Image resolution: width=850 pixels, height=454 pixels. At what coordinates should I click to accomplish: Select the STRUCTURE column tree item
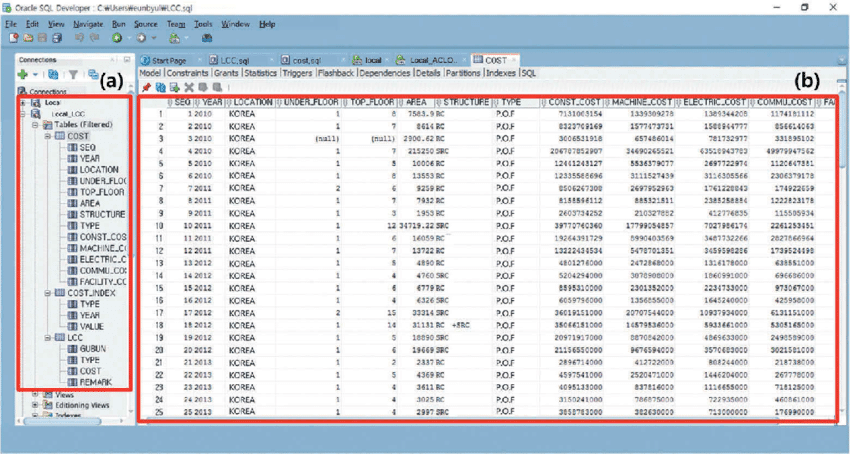[102, 214]
